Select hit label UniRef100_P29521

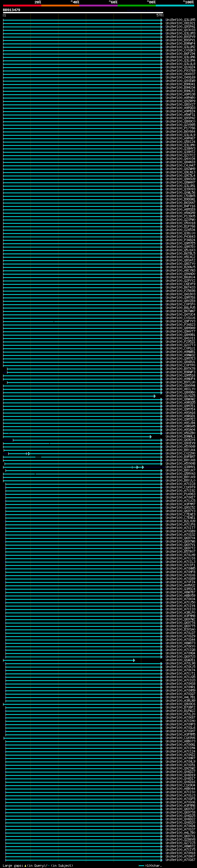tap(180, 342)
